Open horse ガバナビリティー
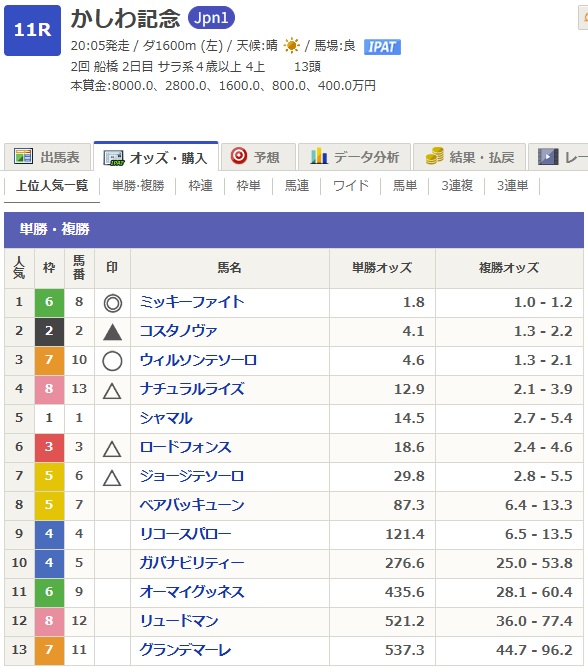The image size is (588, 668). pyautogui.click(x=192, y=563)
